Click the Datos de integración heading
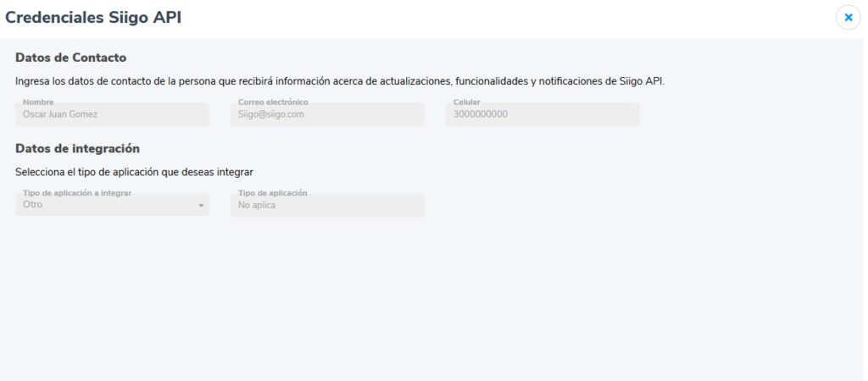Screen dimensions: 868x381 coord(77,148)
